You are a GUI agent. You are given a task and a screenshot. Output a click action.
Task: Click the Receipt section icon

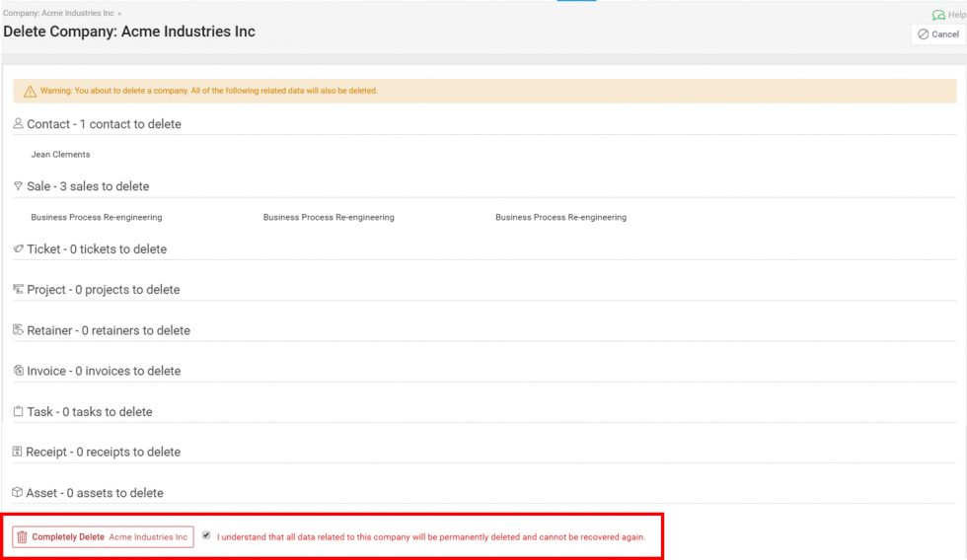click(x=18, y=452)
